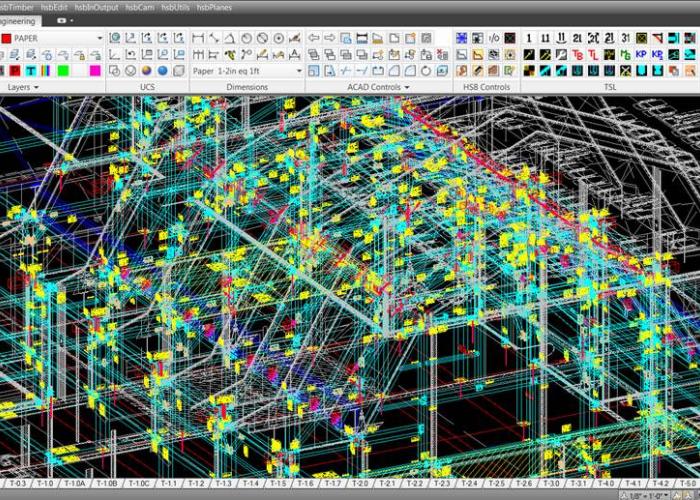The width and height of the screenshot is (700, 500).
Task: Select the diameter dimension tool
Action: click(x=262, y=38)
